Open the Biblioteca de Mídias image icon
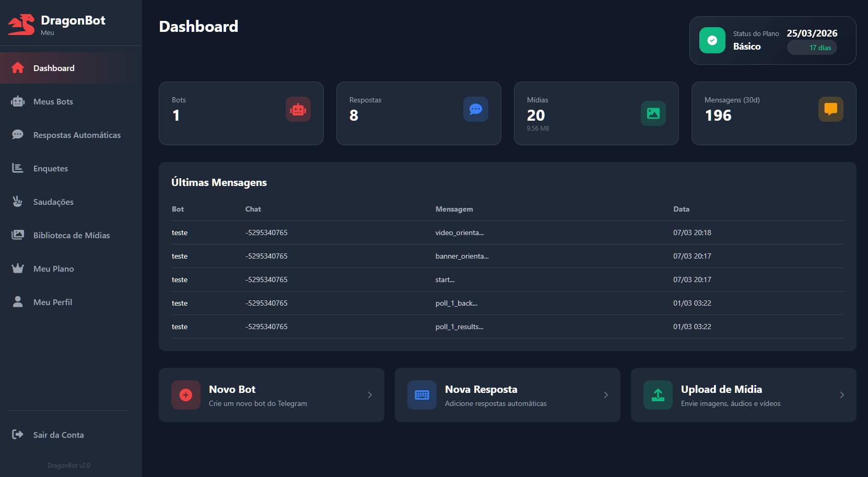This screenshot has width=868, height=477. (18, 235)
